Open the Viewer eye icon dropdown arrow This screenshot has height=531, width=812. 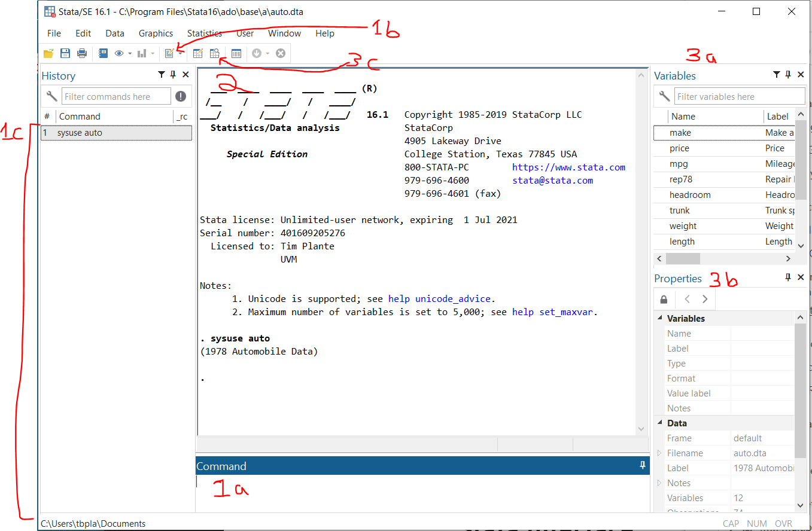click(x=130, y=54)
